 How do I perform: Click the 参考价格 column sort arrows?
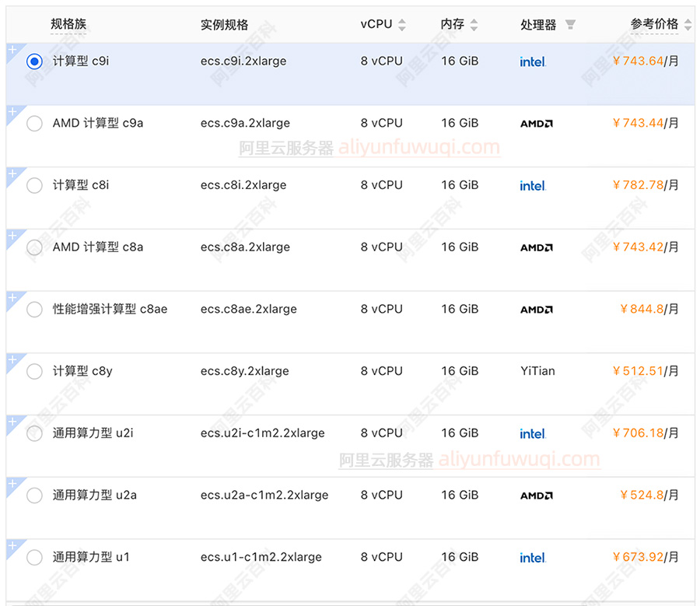pos(688,25)
